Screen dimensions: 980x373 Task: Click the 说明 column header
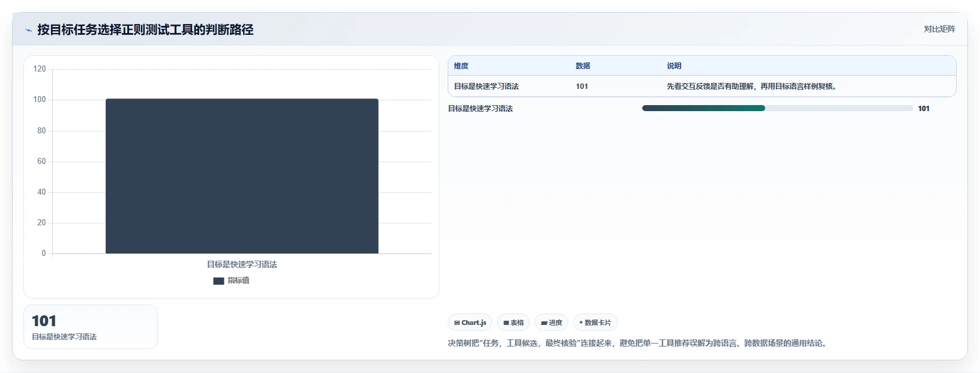coord(674,66)
